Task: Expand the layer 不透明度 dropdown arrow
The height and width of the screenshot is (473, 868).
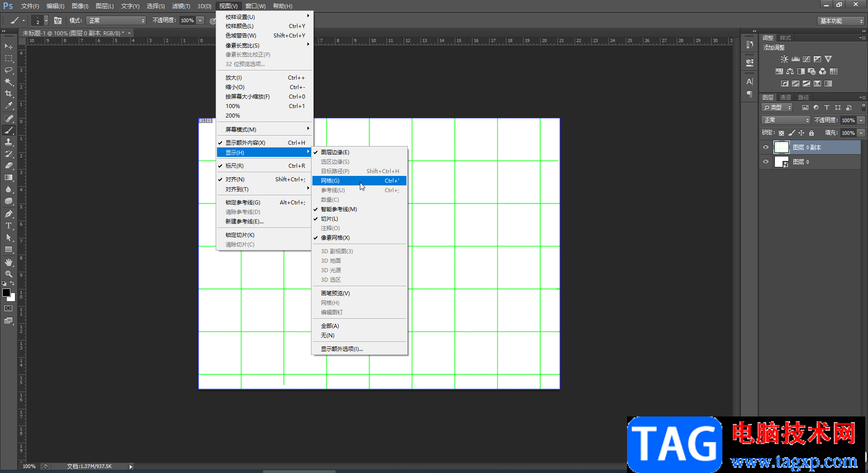Action: (861, 120)
